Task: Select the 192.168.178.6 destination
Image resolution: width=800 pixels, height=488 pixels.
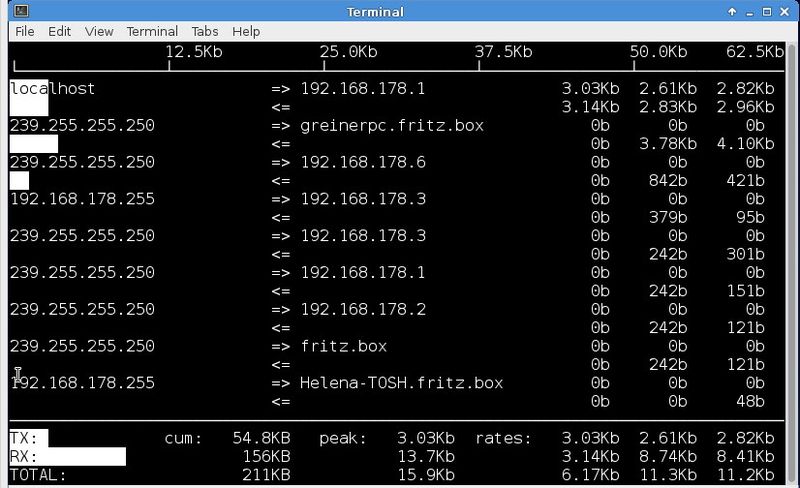Action: pos(363,162)
